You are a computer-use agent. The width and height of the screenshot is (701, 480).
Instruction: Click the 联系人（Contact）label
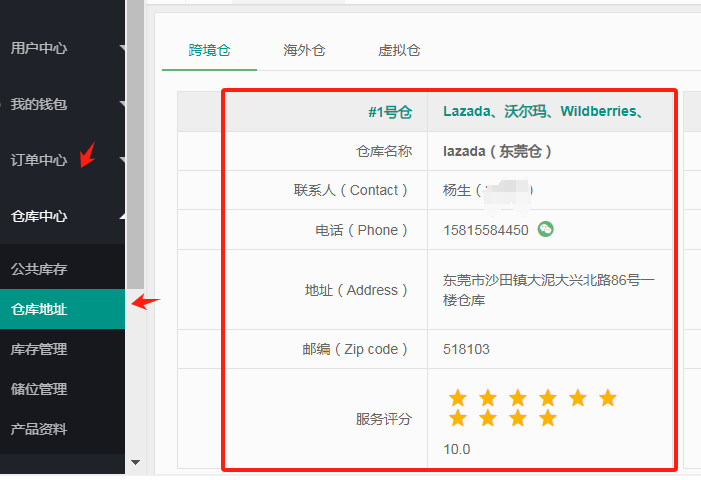[x=350, y=190]
